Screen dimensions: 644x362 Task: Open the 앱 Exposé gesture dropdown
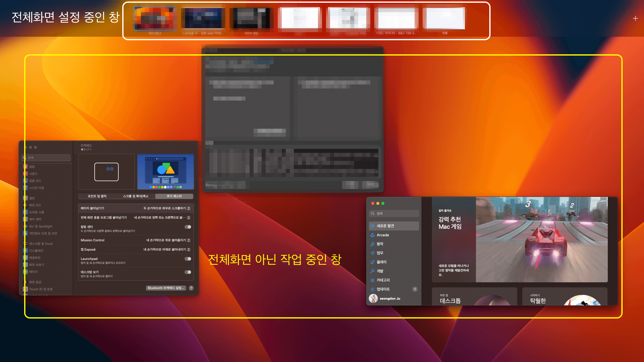pyautogui.click(x=189, y=249)
